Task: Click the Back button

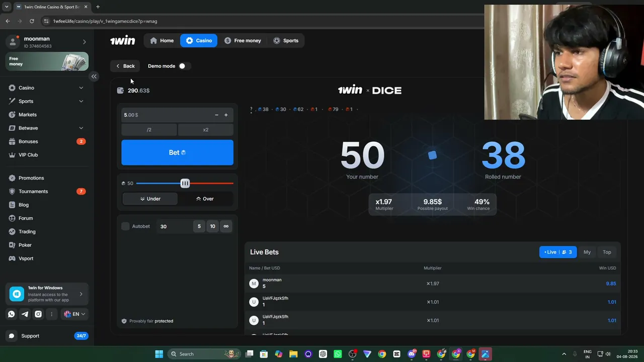Action: click(x=125, y=66)
